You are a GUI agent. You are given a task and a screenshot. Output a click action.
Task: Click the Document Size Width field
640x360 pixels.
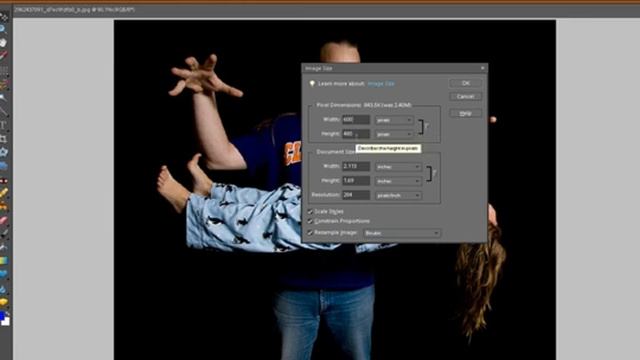356,166
